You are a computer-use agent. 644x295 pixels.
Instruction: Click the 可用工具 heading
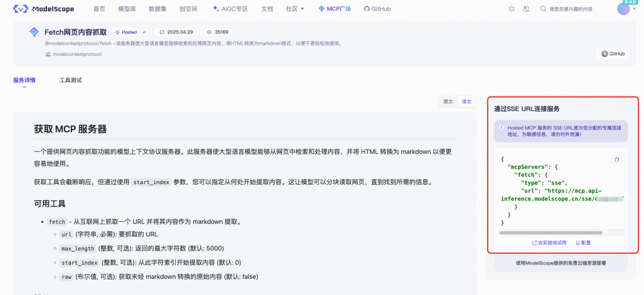[49, 203]
